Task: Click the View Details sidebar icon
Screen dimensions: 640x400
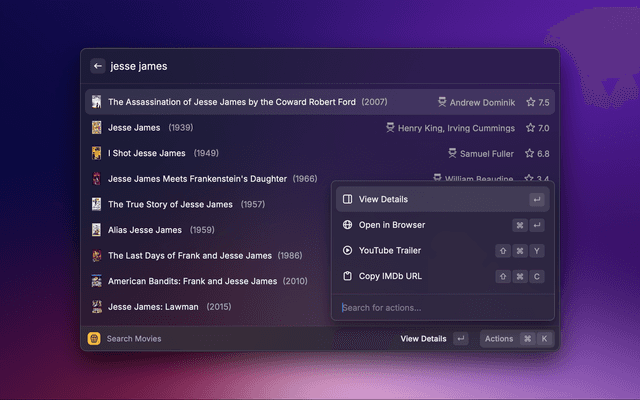Action: coord(347,200)
